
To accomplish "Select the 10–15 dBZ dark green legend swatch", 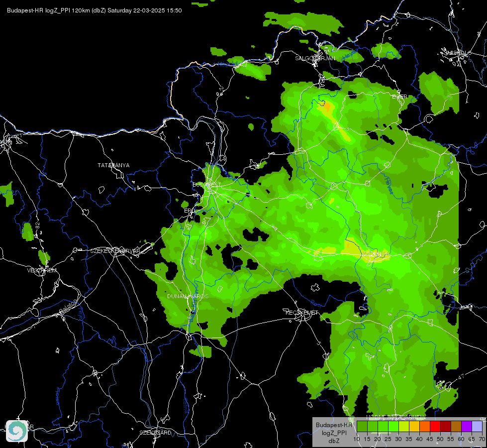I will coord(362,427).
